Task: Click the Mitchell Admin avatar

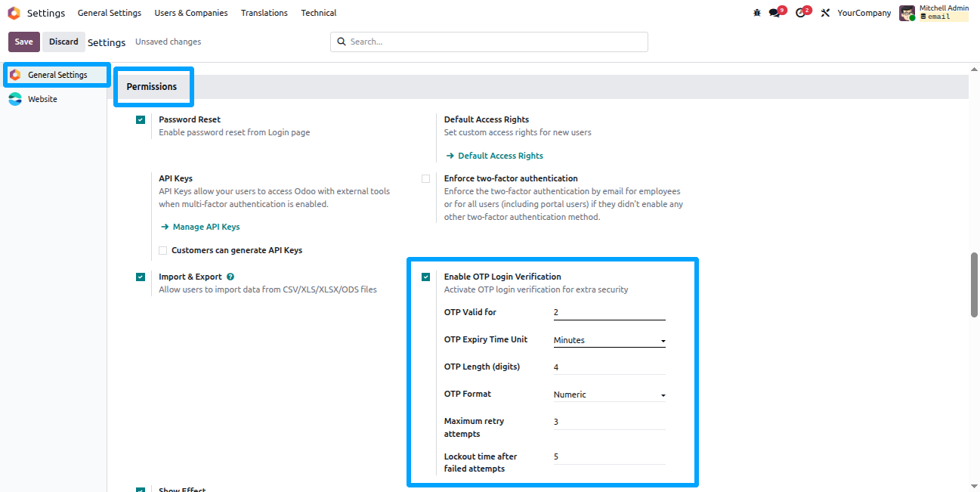Action: pyautogui.click(x=907, y=13)
